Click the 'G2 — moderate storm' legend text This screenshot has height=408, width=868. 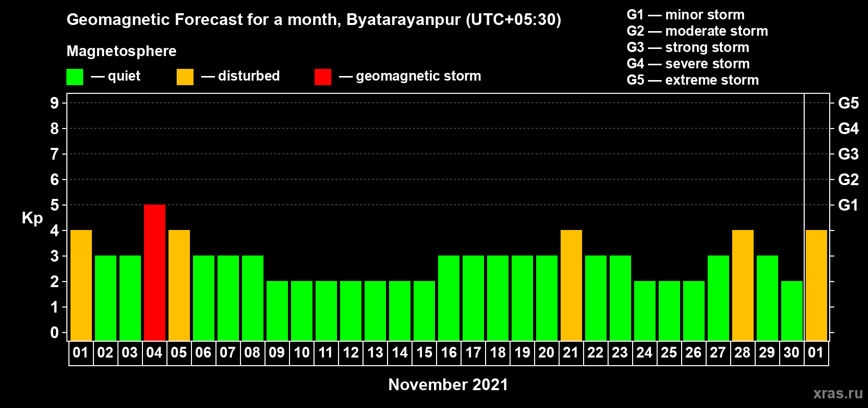point(697,31)
